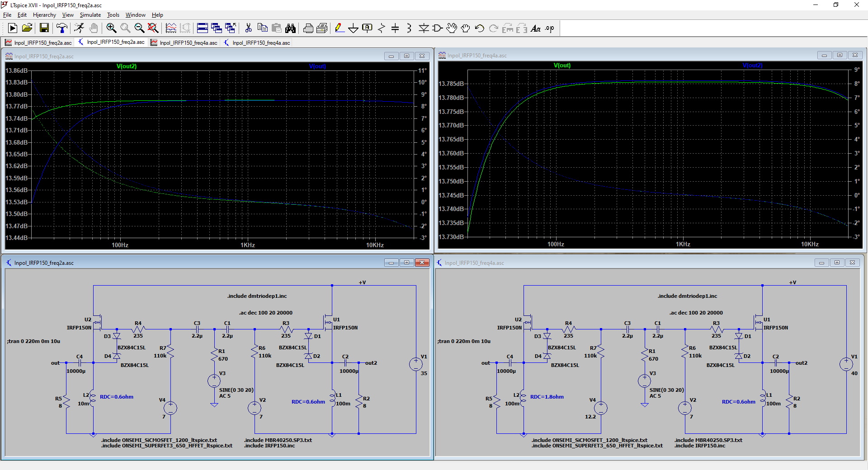Switch to the Inpol_IRFP150_freq2a.asc schematic tab
This screenshot has width=868, height=470.
coord(111,42)
